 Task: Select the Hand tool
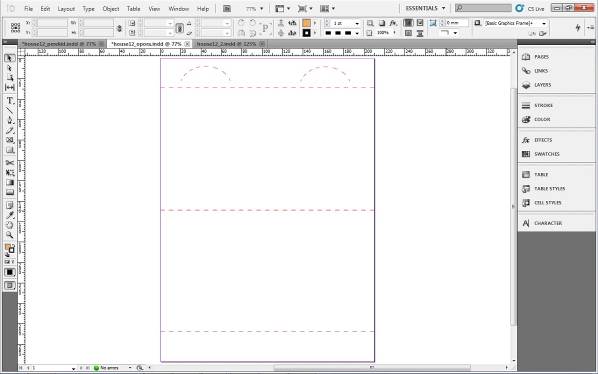(10, 225)
